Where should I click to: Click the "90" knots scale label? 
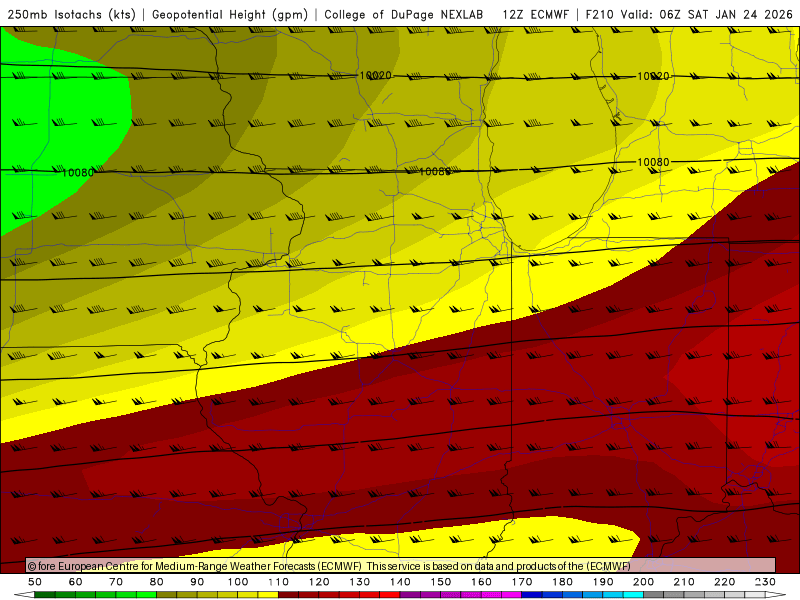pyautogui.click(x=197, y=582)
